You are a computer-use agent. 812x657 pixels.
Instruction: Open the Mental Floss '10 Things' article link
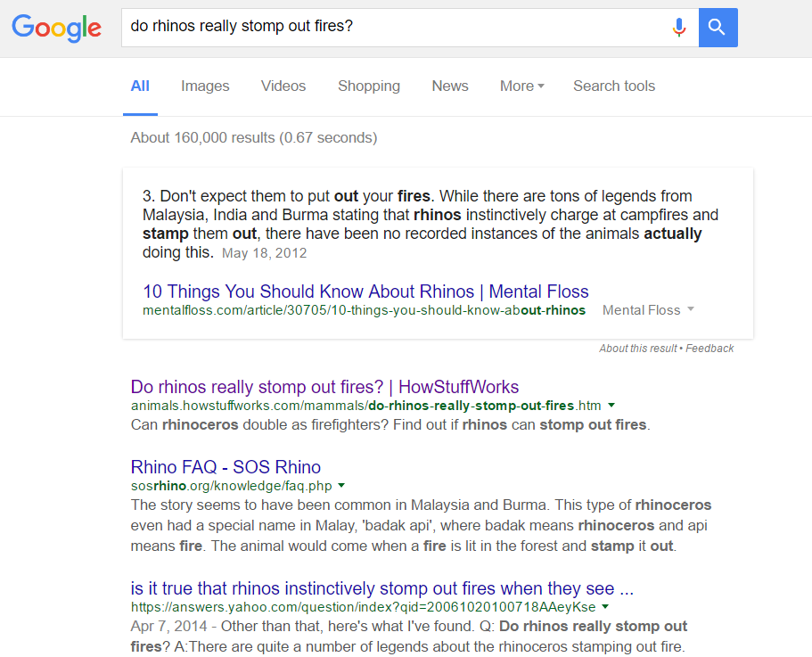(365, 292)
